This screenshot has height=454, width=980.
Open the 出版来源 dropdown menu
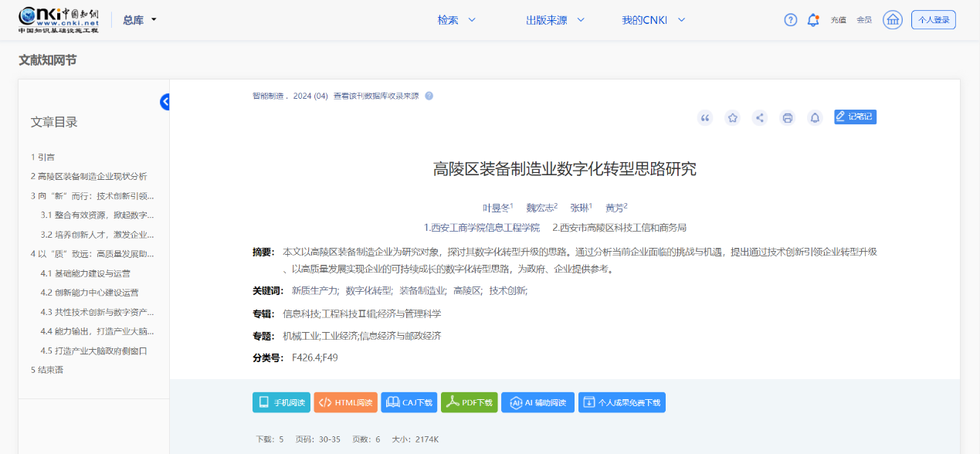(555, 20)
